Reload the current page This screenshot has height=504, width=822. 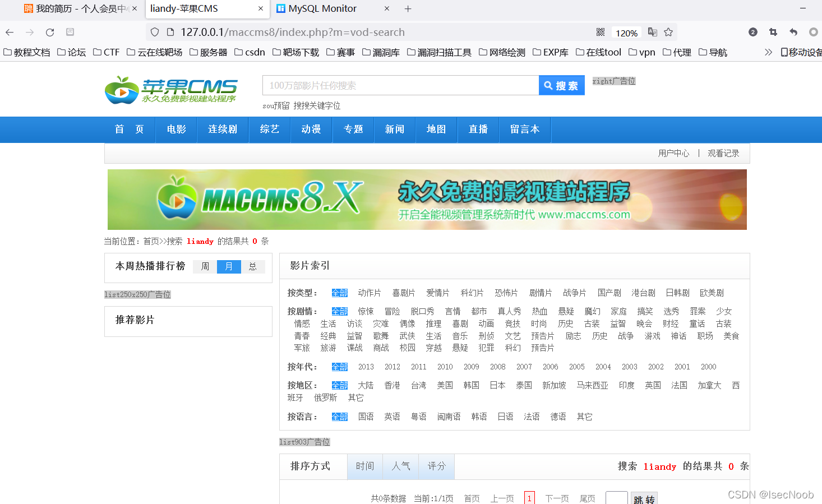[x=49, y=32]
